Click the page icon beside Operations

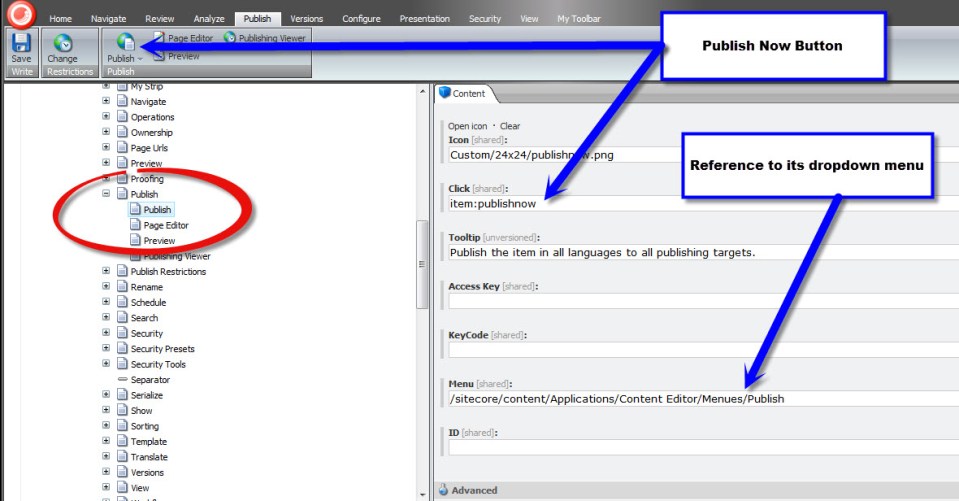122,116
